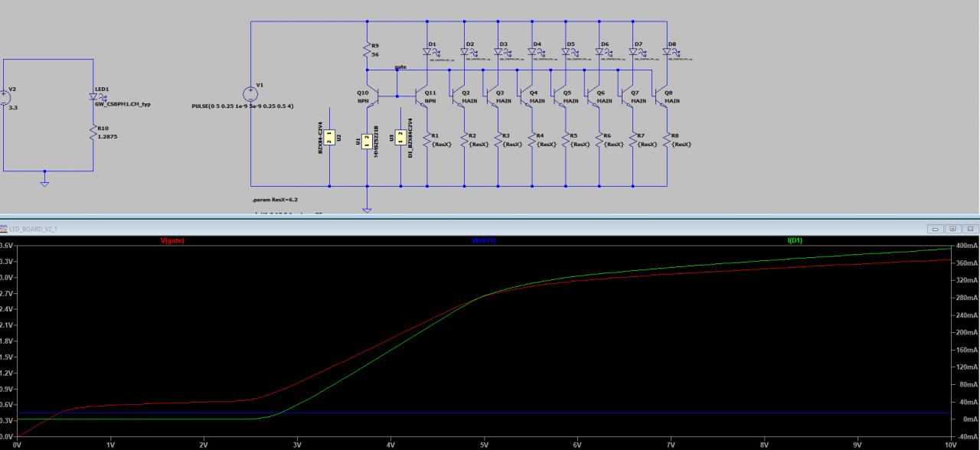The height and width of the screenshot is (450, 980).
Task: Click the Q2 MAIN transistor symbol
Action: [459, 96]
